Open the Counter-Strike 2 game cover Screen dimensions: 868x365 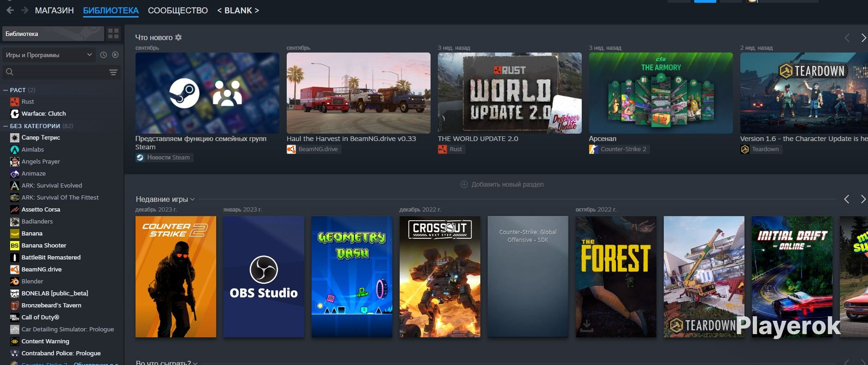point(176,277)
